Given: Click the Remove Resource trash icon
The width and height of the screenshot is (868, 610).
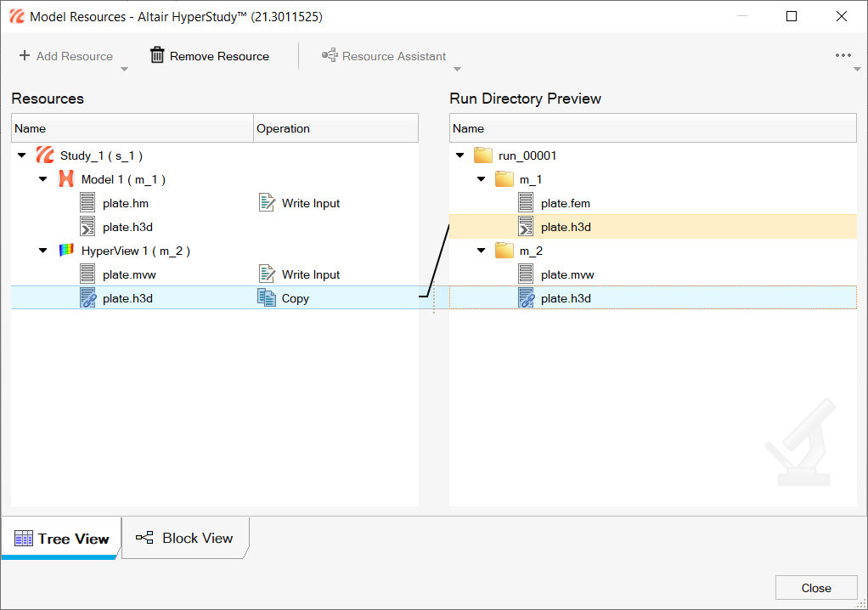Looking at the screenshot, I should pos(157,56).
